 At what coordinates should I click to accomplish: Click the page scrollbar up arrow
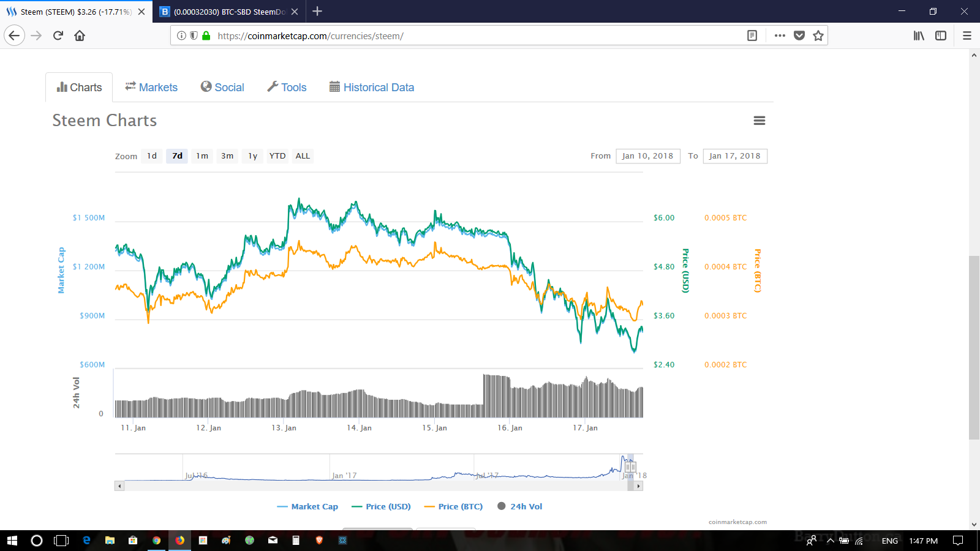pos(974,55)
